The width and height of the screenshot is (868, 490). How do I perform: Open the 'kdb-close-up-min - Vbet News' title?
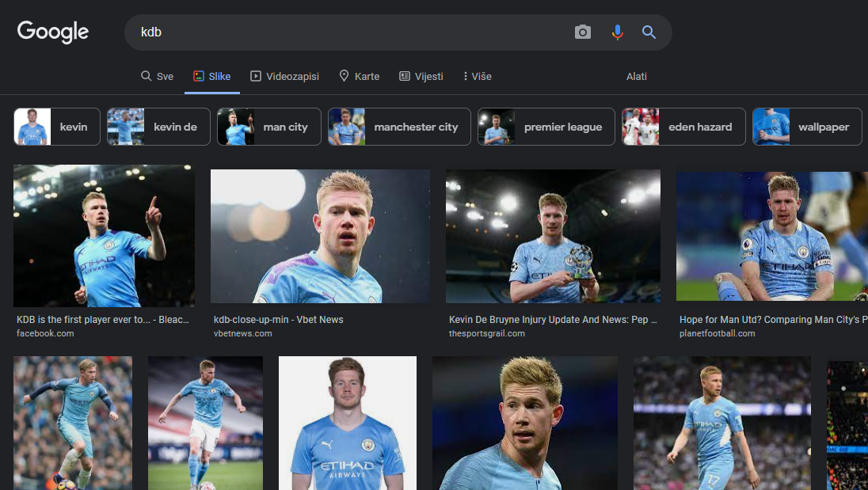coord(279,320)
